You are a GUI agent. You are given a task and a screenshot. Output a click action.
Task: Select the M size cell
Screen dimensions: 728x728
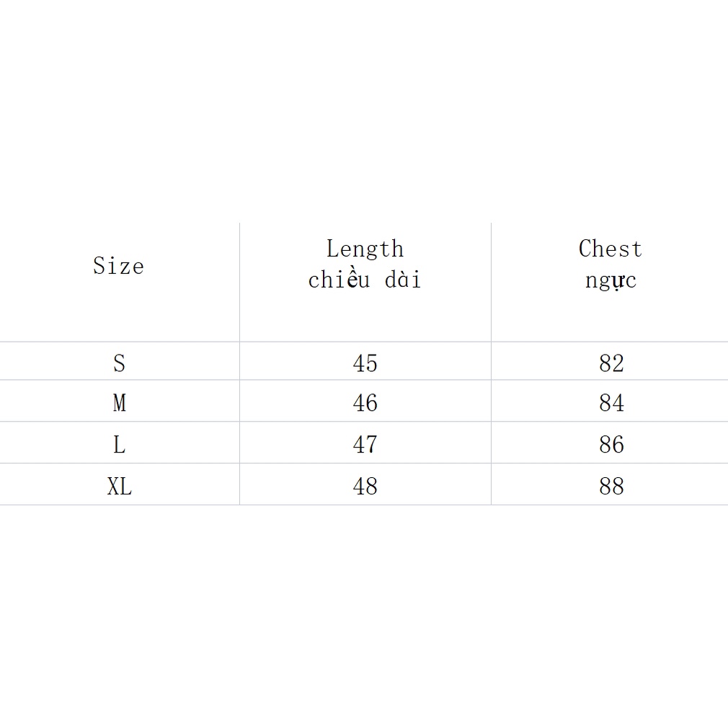coord(119,403)
